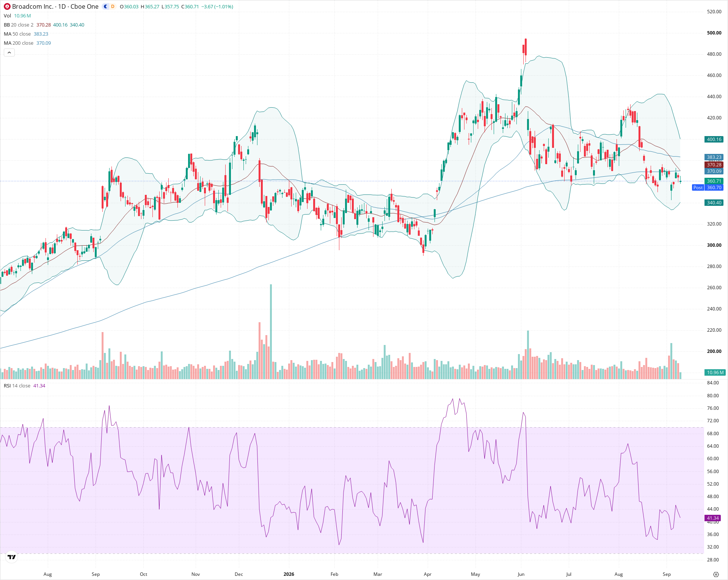Click the 41.34 RSI value label
Image resolution: width=728 pixels, height=580 pixels.
pos(713,518)
